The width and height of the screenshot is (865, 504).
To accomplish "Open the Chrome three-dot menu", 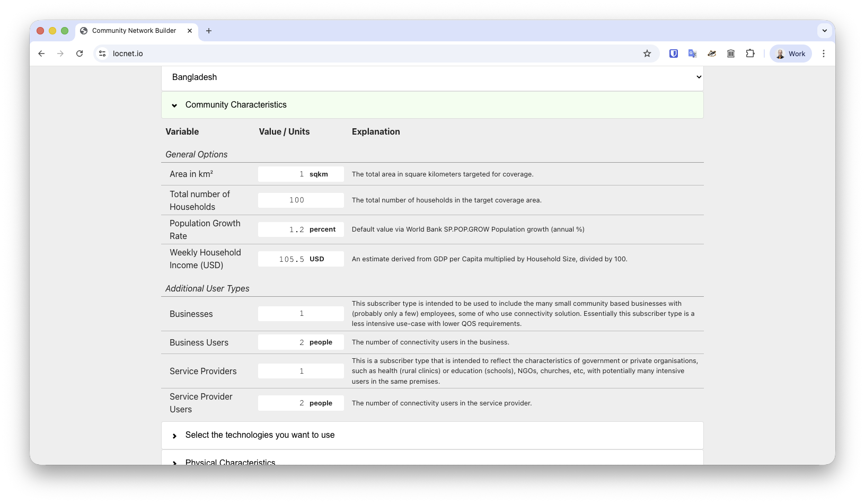I will pyautogui.click(x=823, y=54).
